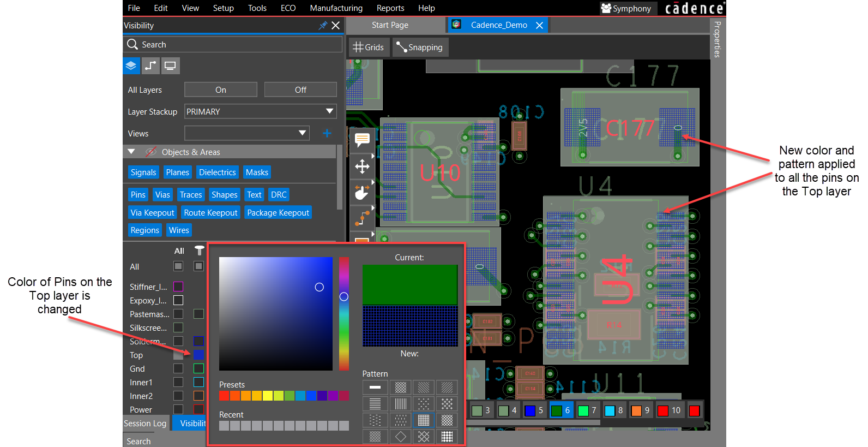The width and height of the screenshot is (868, 447).
Task: Open the ECO menu
Action: [x=288, y=8]
